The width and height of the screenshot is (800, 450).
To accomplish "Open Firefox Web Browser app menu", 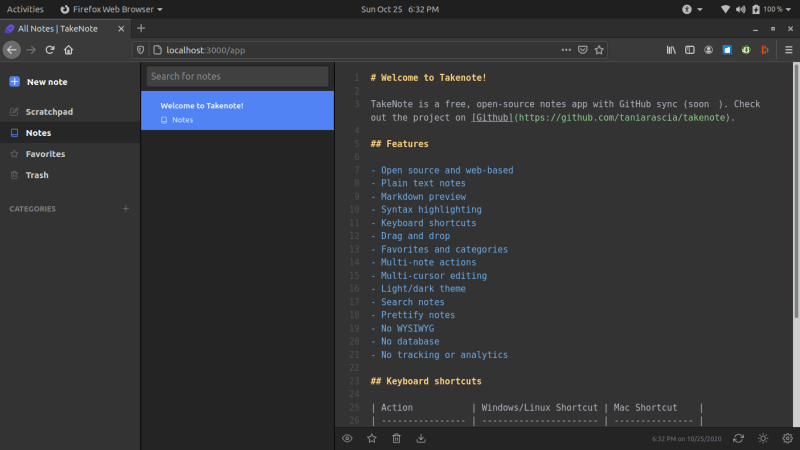I will [x=111, y=9].
